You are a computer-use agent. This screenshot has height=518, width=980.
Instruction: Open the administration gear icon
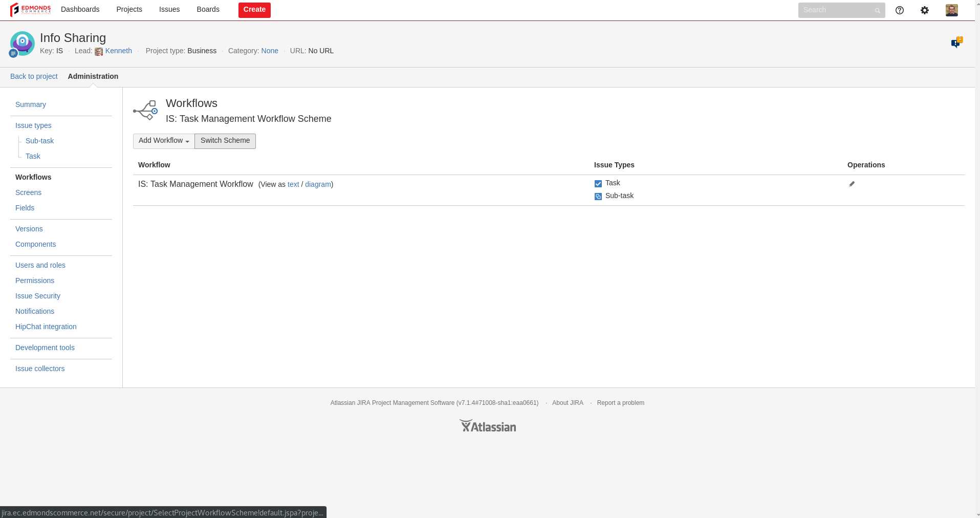925,10
